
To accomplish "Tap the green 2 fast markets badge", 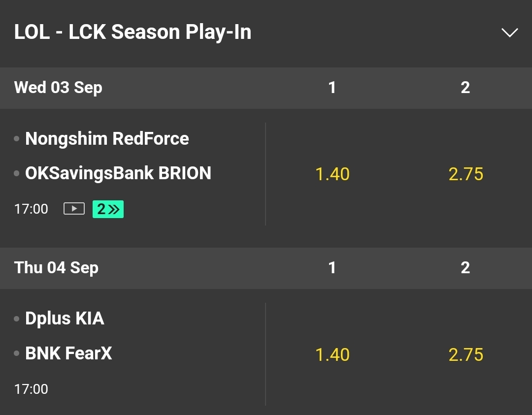I will point(108,209).
